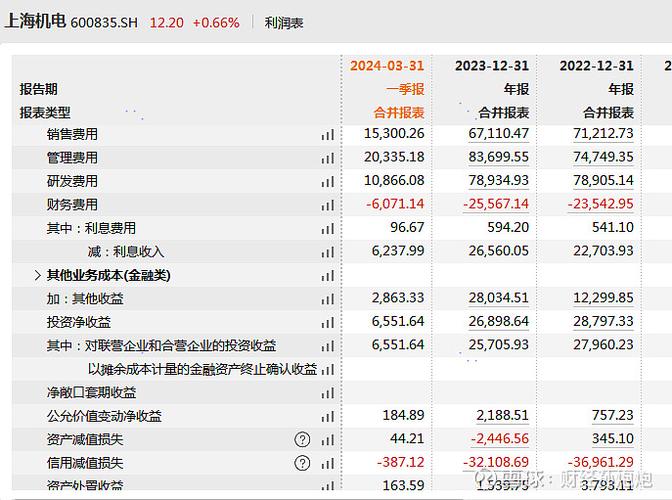Viewport: 672px width, 500px height.
Task: Open chart icon for 信用减值损失 row
Action: (x=327, y=464)
